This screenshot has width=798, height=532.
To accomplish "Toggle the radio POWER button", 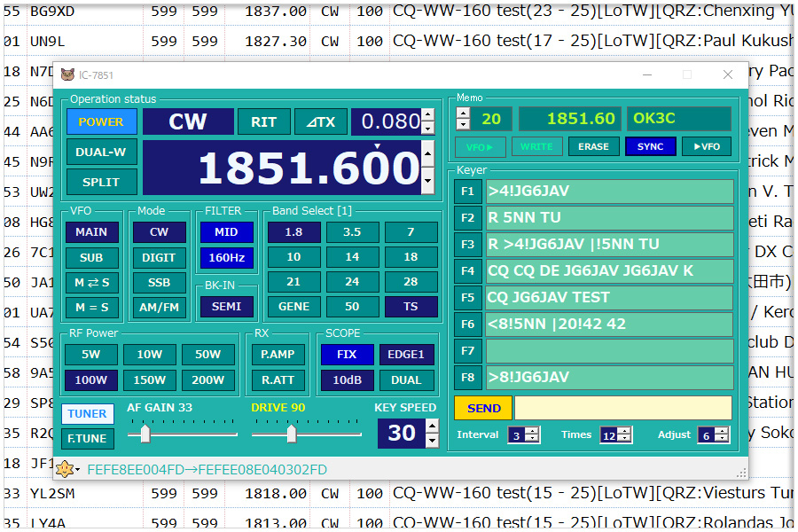I will pos(101,121).
